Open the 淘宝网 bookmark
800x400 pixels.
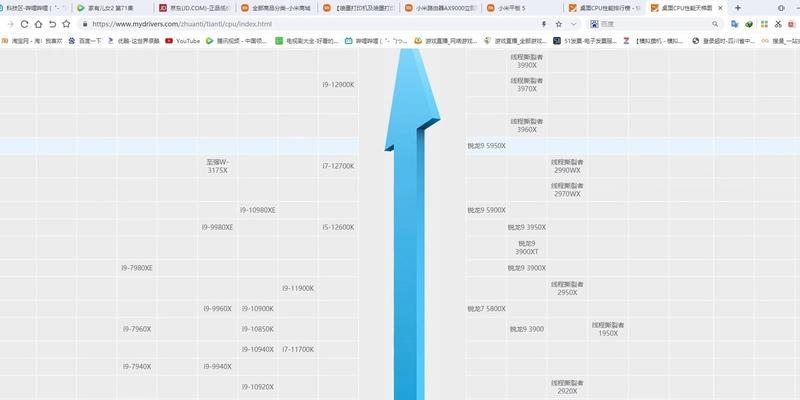pos(32,41)
